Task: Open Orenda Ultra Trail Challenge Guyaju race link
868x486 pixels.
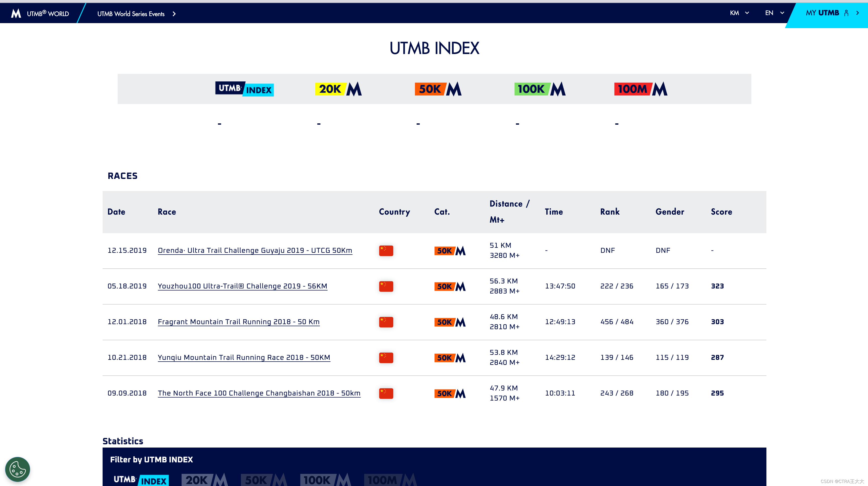Action: (255, 251)
